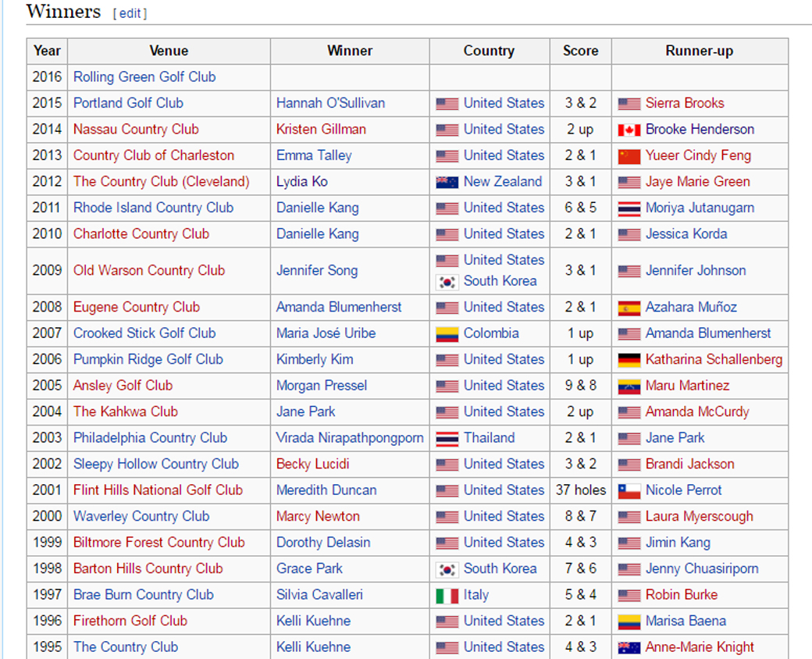This screenshot has width=812, height=659.
Task: Select the Score column header
Action: coord(581,51)
